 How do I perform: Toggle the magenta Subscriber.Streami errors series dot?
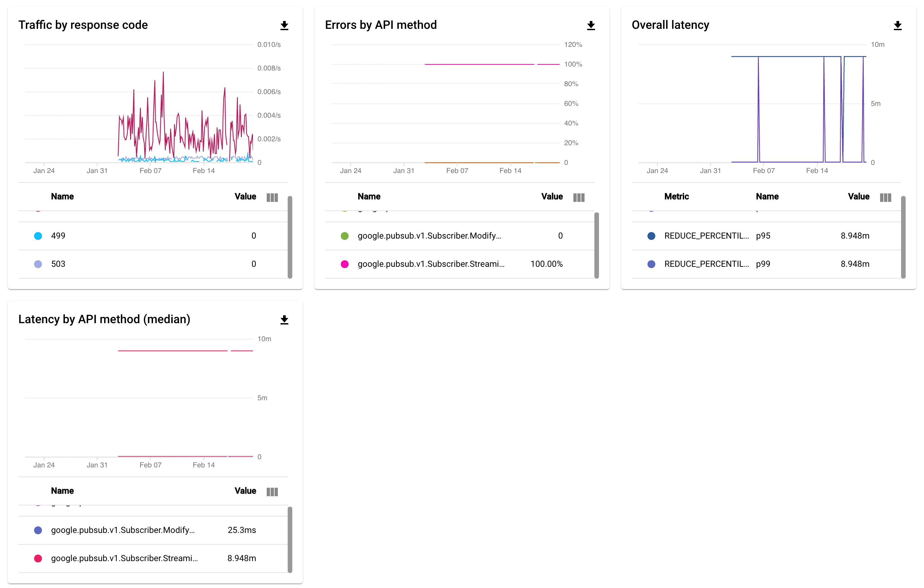coord(345,264)
